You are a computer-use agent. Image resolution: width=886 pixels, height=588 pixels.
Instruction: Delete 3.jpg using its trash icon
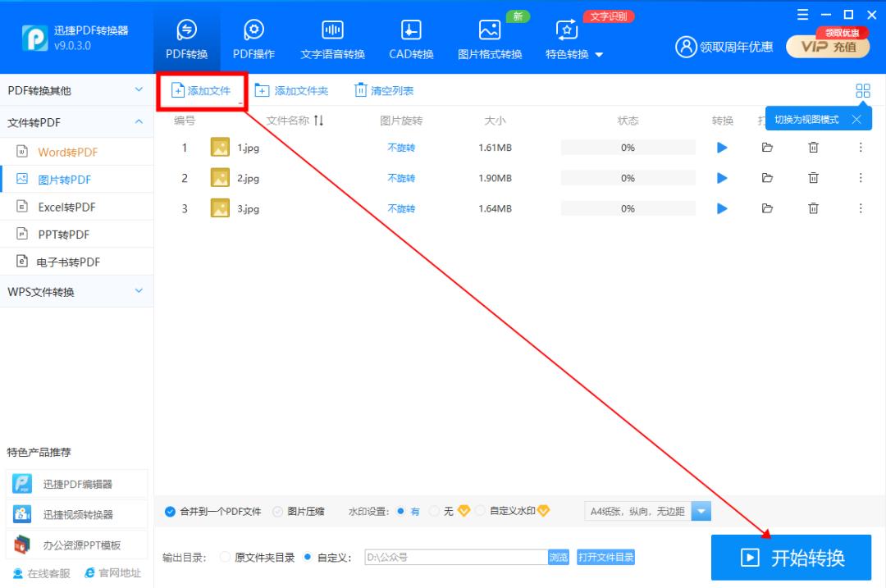pyautogui.click(x=813, y=208)
